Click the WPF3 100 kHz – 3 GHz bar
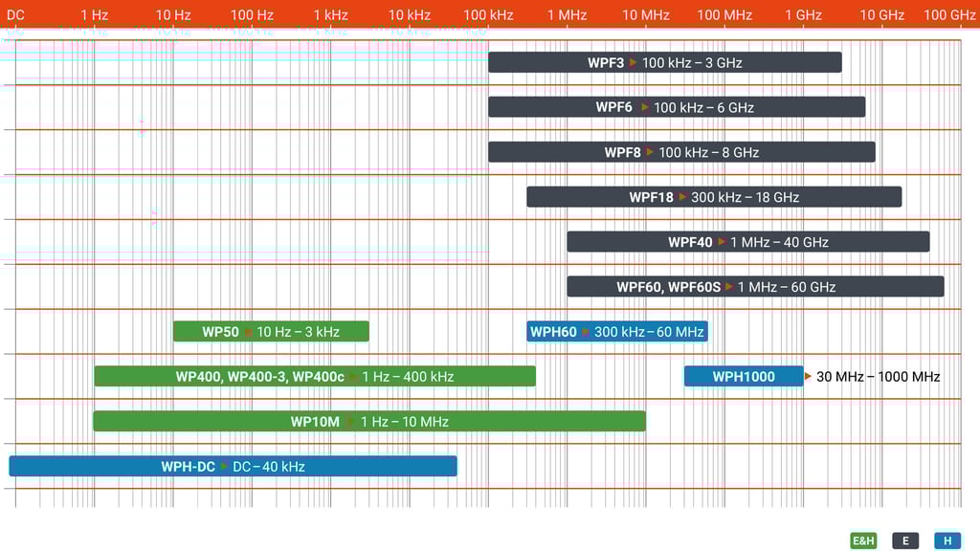The image size is (980, 551). [x=665, y=62]
